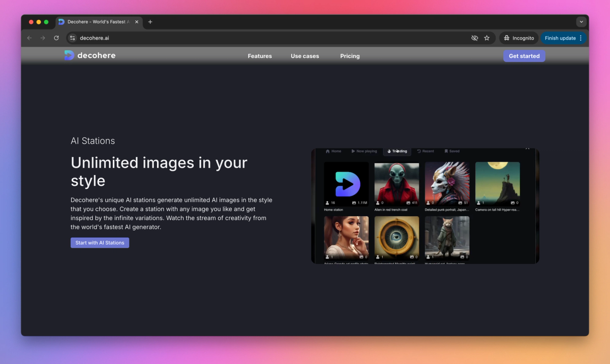This screenshot has height=364, width=610.
Task: Close the Decohere browser tab
Action: [137, 22]
